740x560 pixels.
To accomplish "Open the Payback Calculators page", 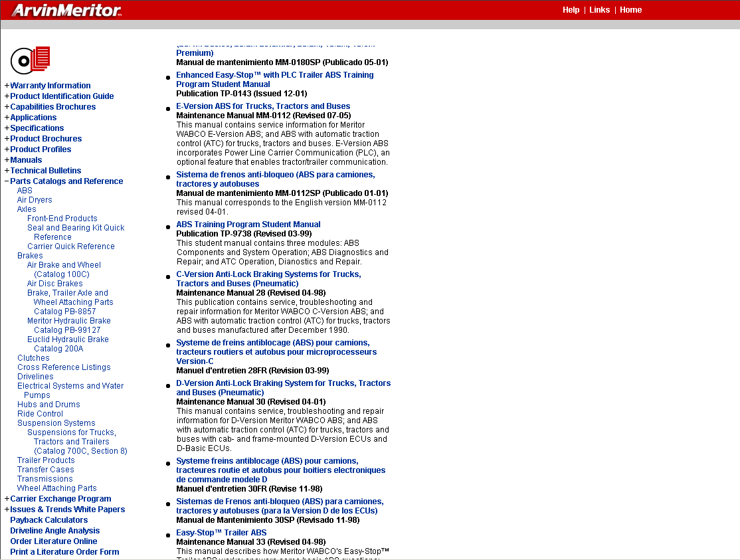I will tap(50, 519).
